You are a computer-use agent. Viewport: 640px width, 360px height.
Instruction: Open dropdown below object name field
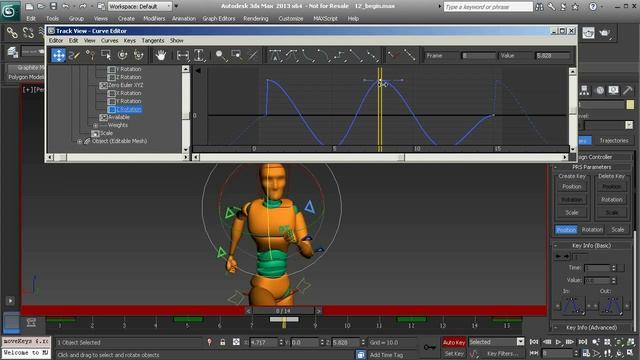tap(629, 125)
